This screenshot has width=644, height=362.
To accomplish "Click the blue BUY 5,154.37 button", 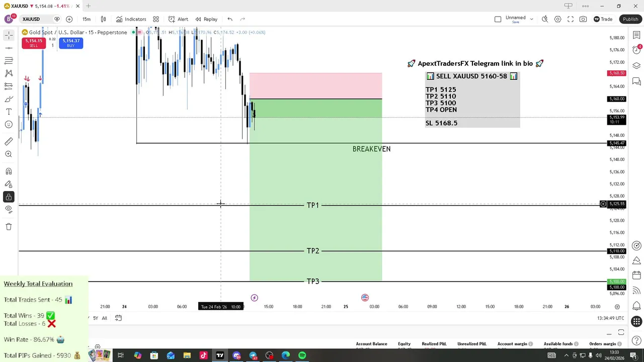I will tap(70, 43).
